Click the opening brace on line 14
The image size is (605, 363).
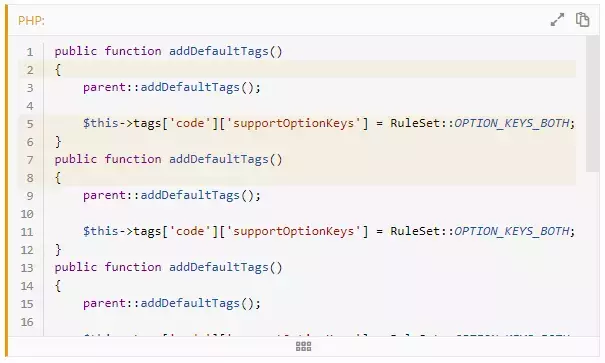pyautogui.click(x=58, y=285)
